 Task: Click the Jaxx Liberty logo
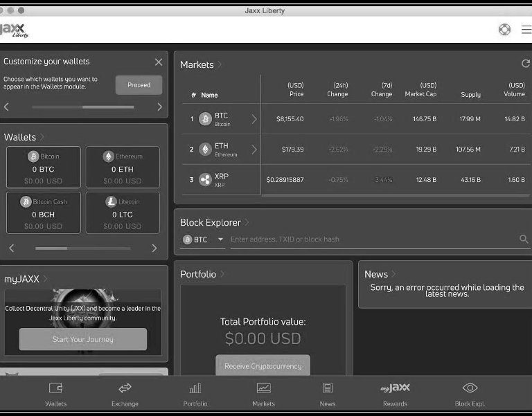point(14,30)
